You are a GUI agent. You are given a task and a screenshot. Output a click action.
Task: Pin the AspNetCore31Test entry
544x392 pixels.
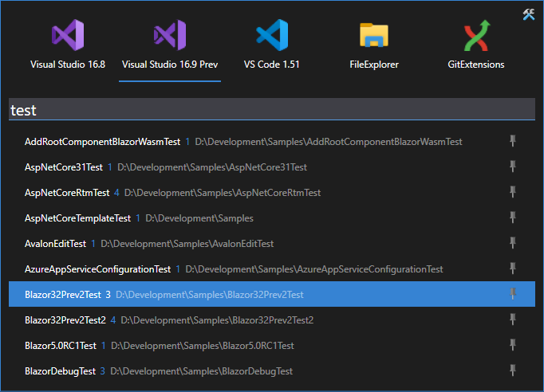tap(512, 167)
